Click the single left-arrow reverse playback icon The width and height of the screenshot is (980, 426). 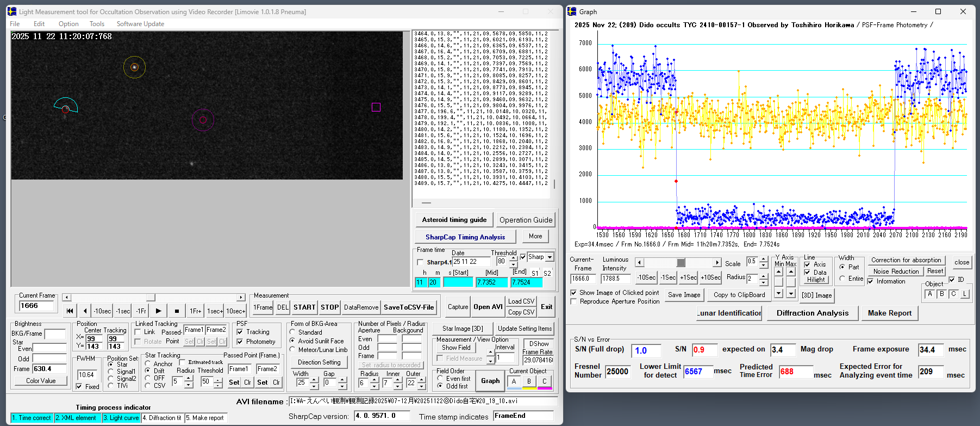[x=85, y=311]
